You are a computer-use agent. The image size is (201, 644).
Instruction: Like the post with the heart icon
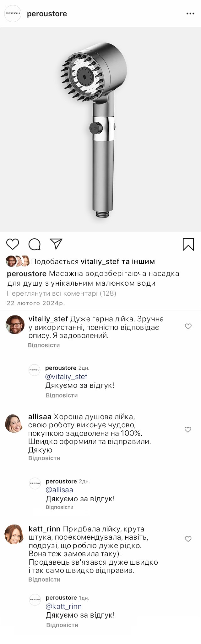[13, 244]
